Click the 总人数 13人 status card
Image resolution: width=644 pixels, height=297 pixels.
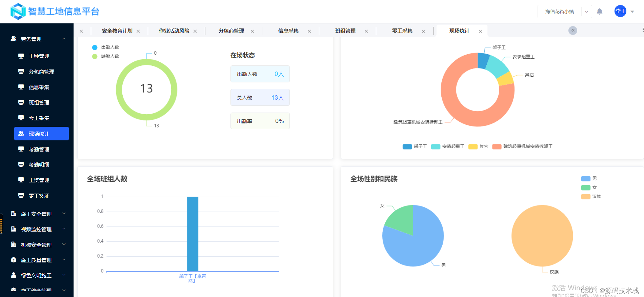(x=260, y=98)
